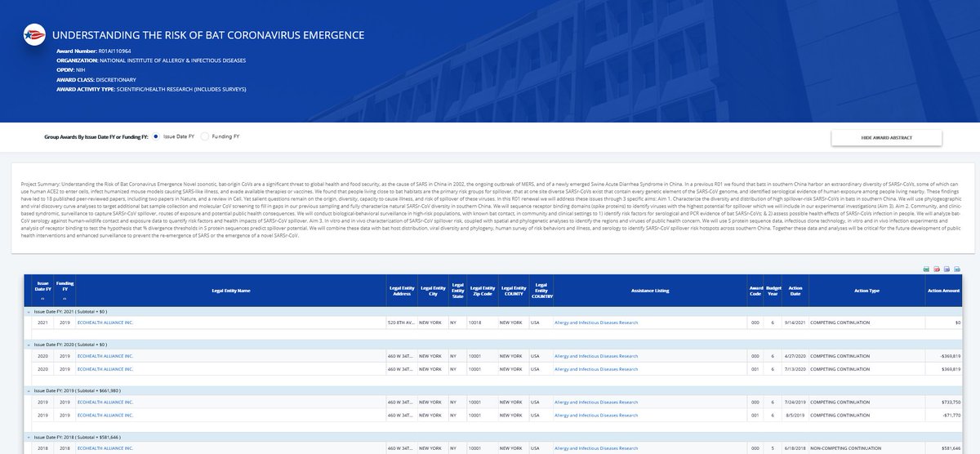Open Allergy and Infectious Diseases Research, 9/14/2021 row
Screen dimensions: 980x454
[596, 323]
